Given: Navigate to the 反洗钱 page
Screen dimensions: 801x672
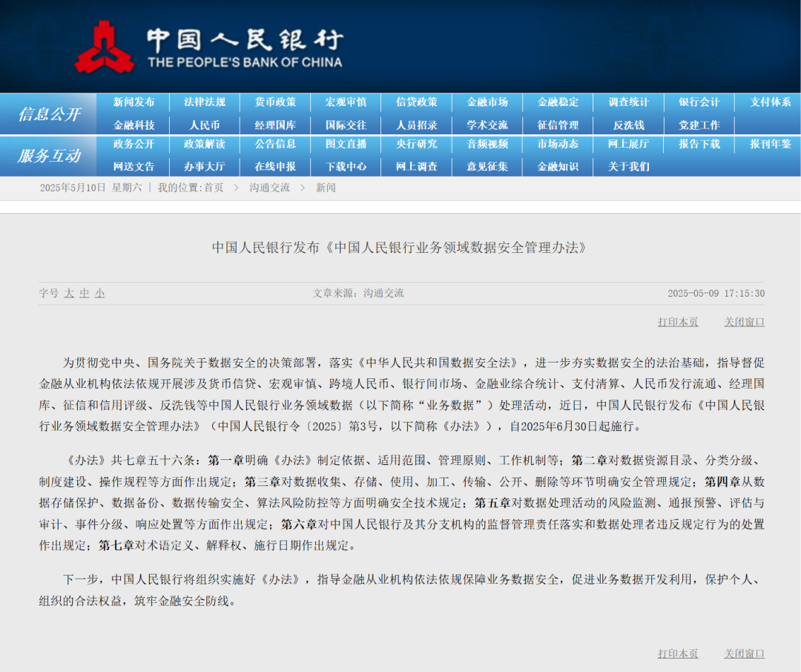Looking at the screenshot, I should [x=629, y=125].
